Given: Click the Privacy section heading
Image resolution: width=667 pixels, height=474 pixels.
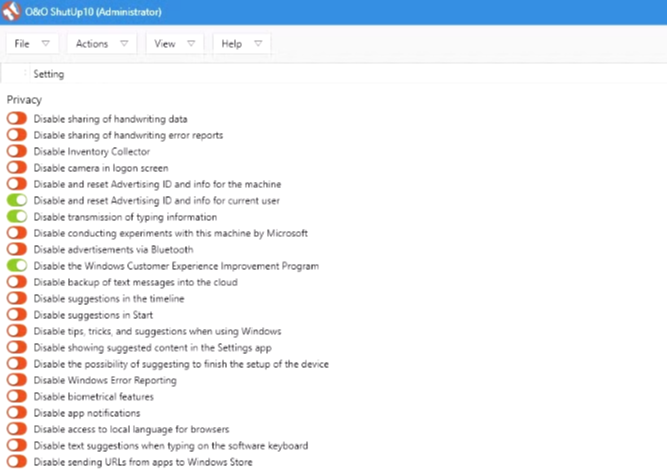Looking at the screenshot, I should 24,100.
